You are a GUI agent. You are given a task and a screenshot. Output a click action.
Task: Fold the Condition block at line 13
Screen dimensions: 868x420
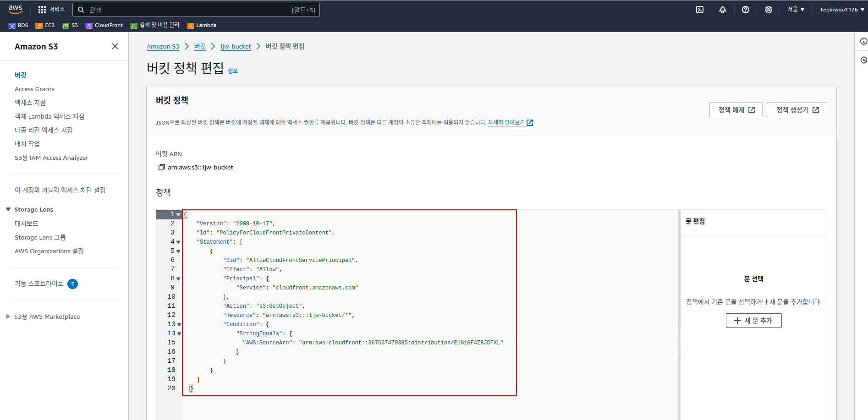[x=179, y=324]
